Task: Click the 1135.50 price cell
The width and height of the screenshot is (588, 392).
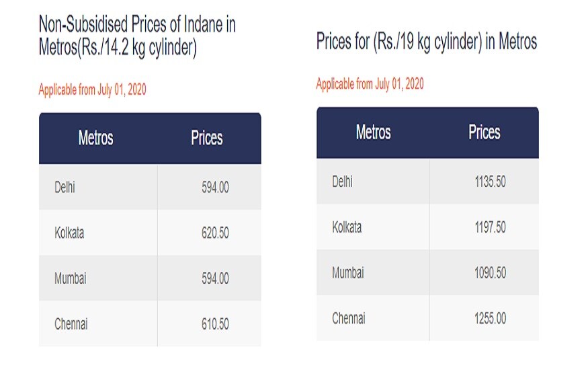Action: pos(484,181)
